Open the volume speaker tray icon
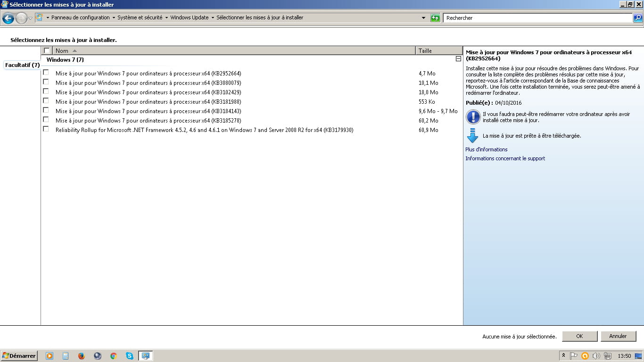This screenshot has width=644, height=362. [x=596, y=356]
